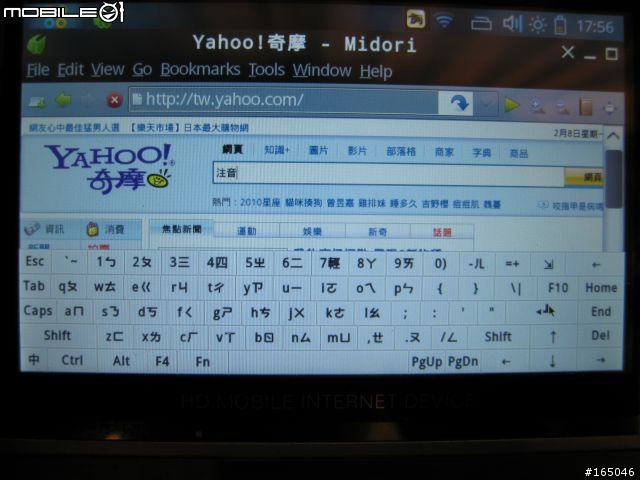640x480 pixels.
Task: Tap the PgUp key
Action: (x=427, y=362)
